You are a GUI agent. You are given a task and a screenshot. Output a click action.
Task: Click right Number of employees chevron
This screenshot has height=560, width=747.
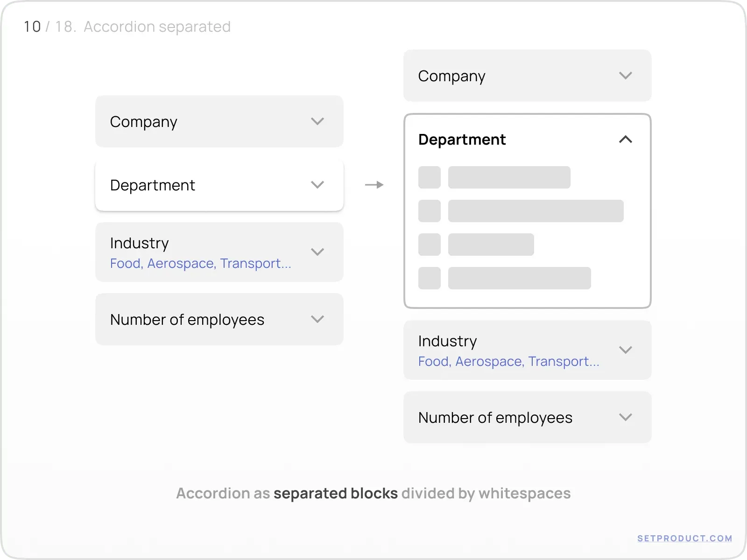click(626, 417)
